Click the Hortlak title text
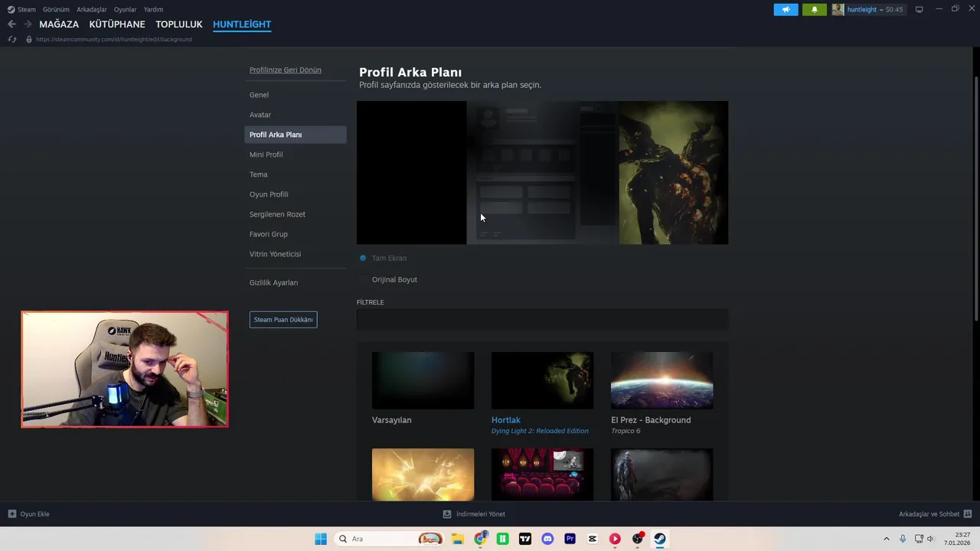Image resolution: width=980 pixels, height=551 pixels. [x=506, y=420]
